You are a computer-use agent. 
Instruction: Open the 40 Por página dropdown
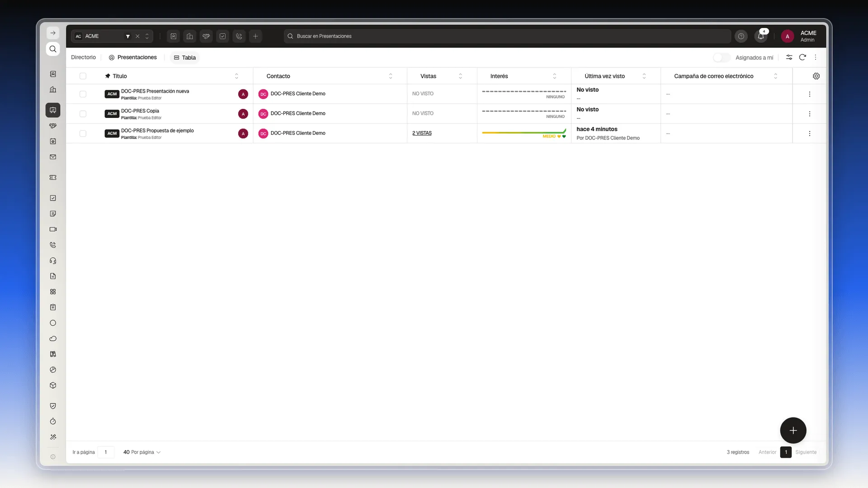click(x=142, y=452)
